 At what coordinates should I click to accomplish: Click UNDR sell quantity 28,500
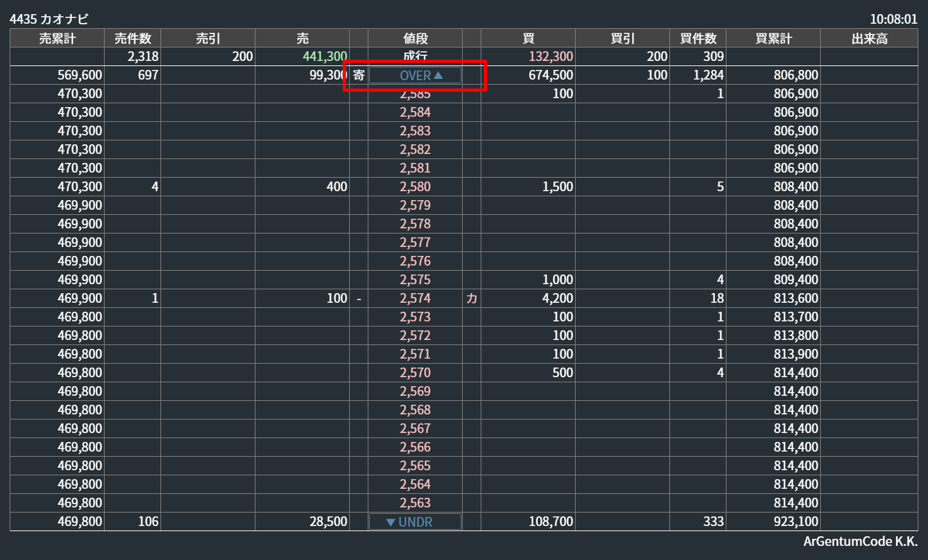pos(328,522)
